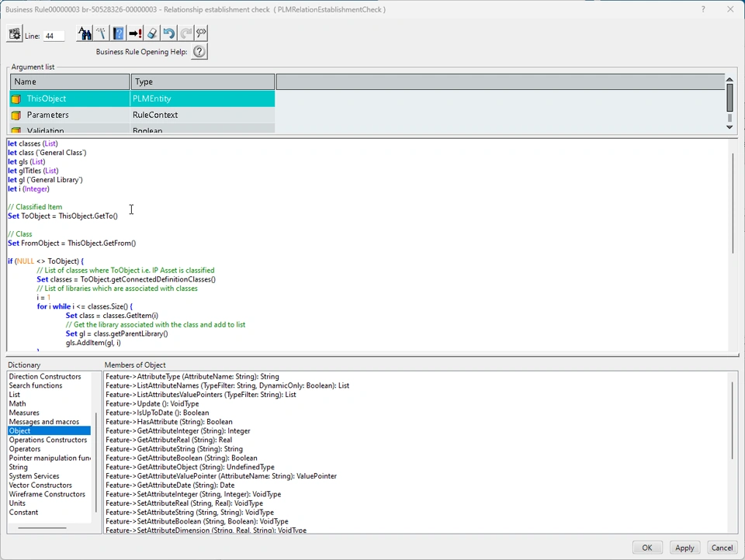Screen dimensions: 745x560
Task: Select Feature->SetAttributeBoolean member
Action: (x=196, y=521)
